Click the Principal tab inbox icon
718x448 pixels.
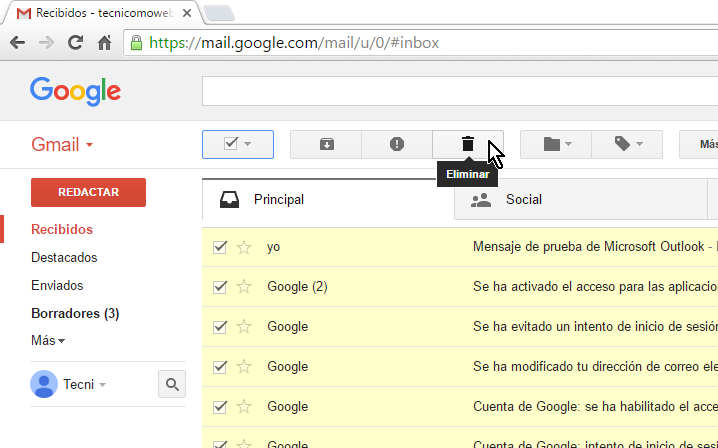click(x=229, y=200)
